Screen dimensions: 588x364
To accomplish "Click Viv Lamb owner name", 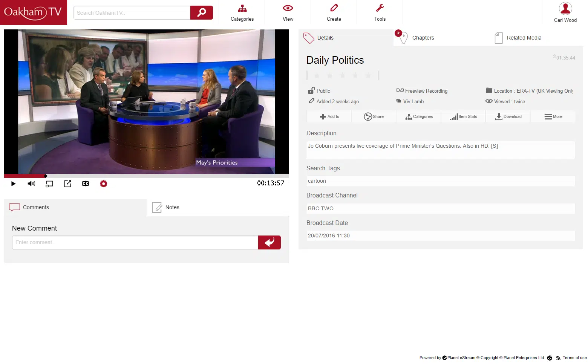I will pos(413,101).
